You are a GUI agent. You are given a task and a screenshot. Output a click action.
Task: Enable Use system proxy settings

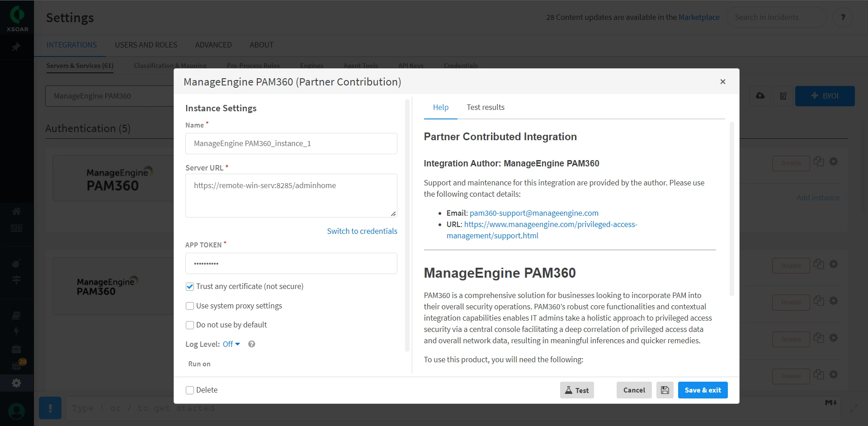190,306
